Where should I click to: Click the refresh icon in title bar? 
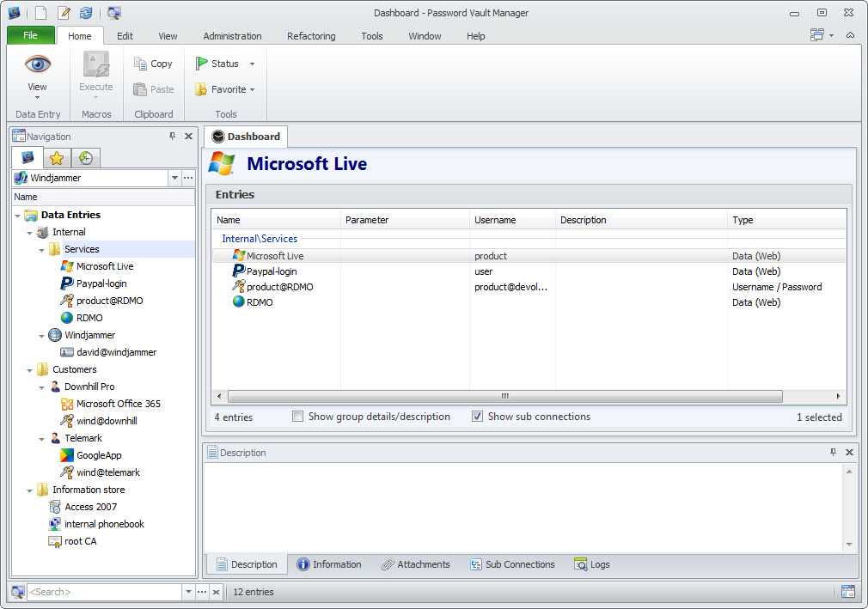(x=86, y=13)
